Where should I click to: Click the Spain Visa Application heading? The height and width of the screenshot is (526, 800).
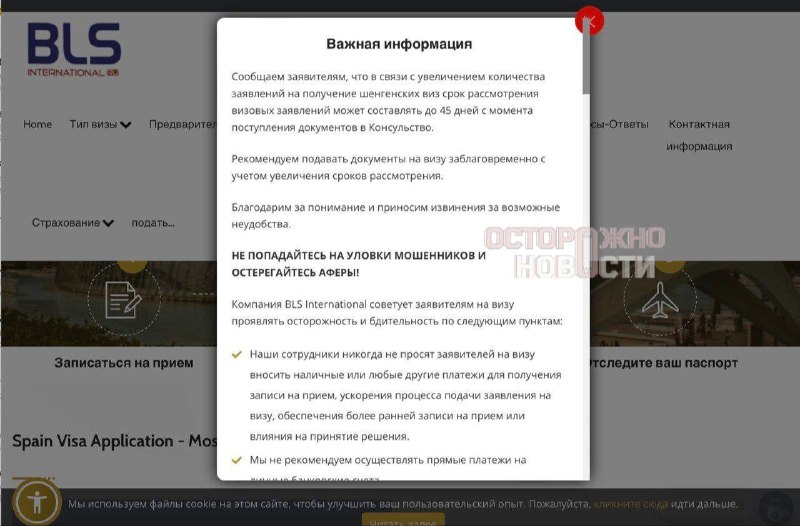[115, 441]
